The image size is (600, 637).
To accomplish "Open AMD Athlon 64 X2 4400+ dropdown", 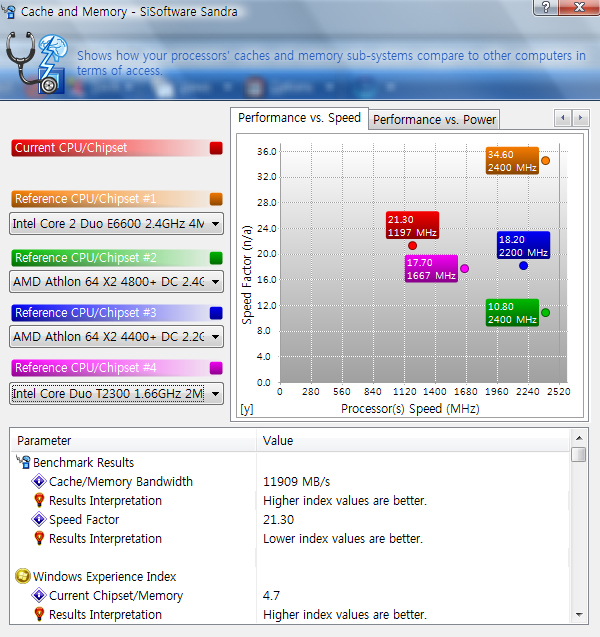I will [116, 336].
